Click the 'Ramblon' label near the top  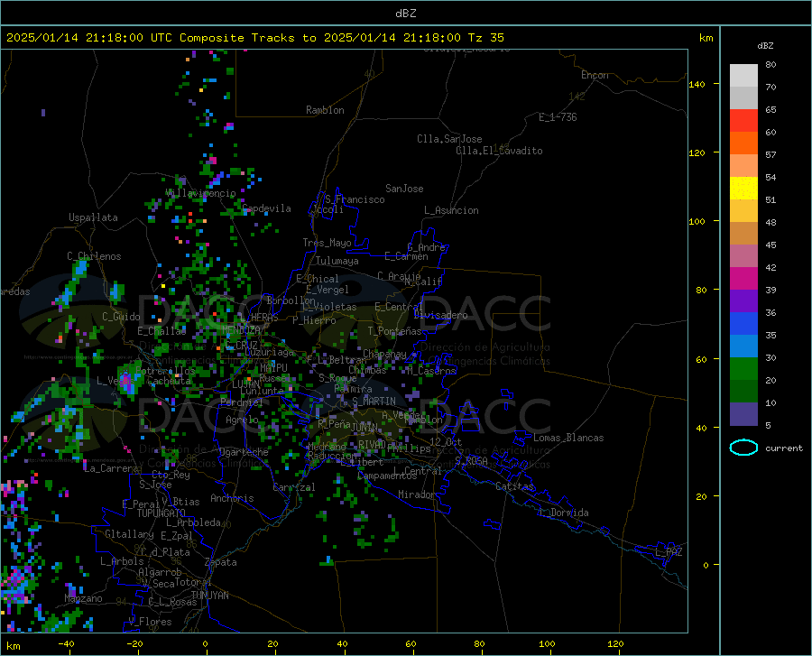pyautogui.click(x=325, y=110)
